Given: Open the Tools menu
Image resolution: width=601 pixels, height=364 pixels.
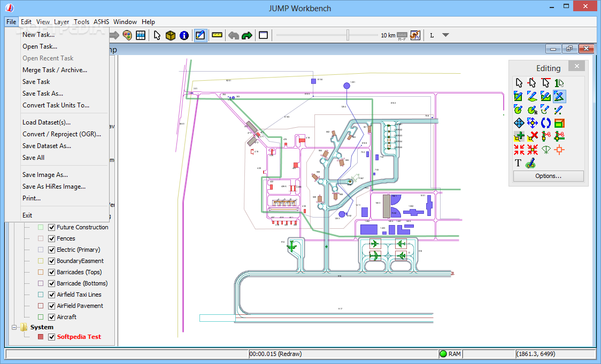Looking at the screenshot, I should point(81,22).
